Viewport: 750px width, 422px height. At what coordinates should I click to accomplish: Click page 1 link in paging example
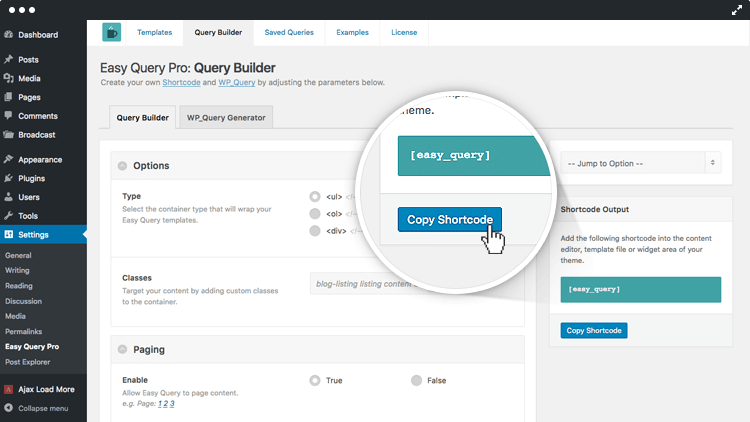[160, 404]
